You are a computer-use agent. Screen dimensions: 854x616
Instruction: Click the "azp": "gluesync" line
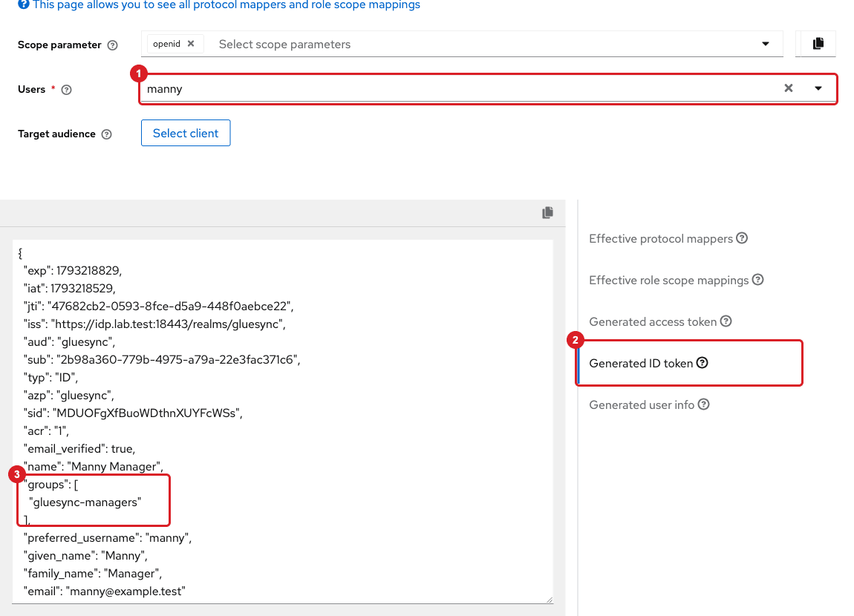pyautogui.click(x=68, y=396)
